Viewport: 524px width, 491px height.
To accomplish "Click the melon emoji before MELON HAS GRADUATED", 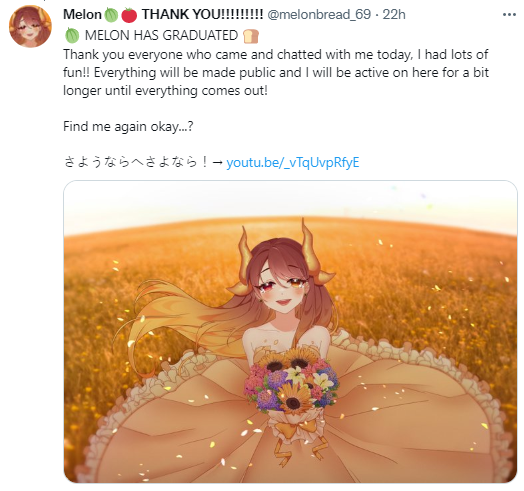I will (72, 35).
